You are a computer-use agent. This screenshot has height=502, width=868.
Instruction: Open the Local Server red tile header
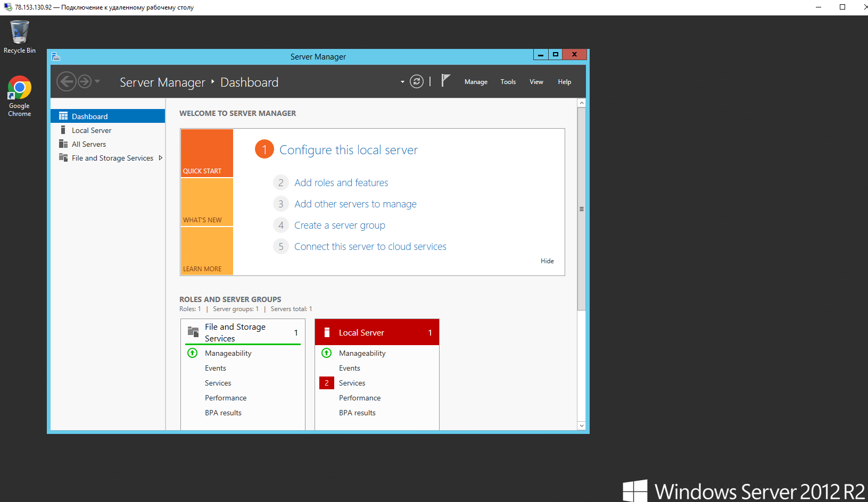tap(377, 332)
